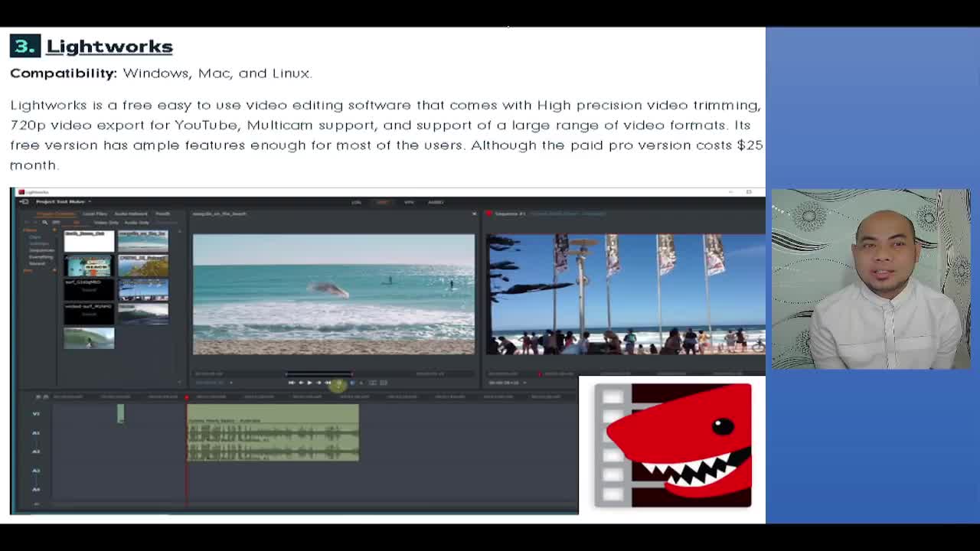Screen dimensions: 980x551
Task: Step forward one frame in source viewer
Action: tap(318, 383)
